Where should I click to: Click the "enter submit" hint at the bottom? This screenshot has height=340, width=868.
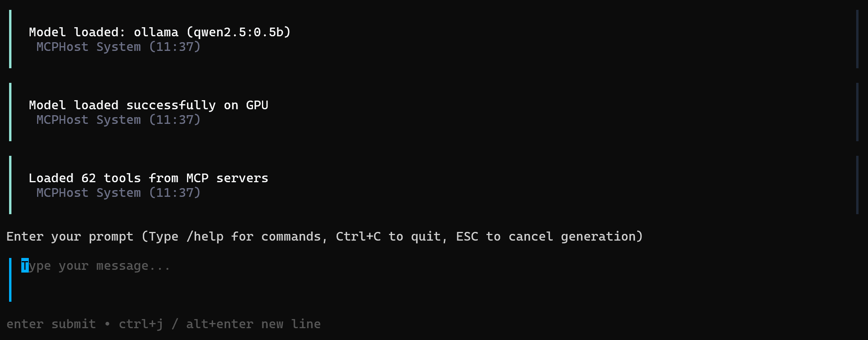(52, 323)
